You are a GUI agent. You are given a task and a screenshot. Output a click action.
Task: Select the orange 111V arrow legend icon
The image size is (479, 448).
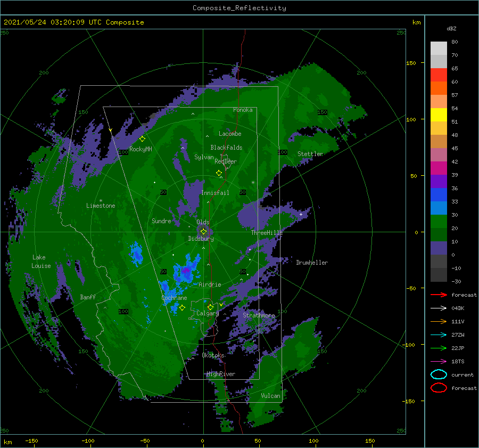pos(439,321)
